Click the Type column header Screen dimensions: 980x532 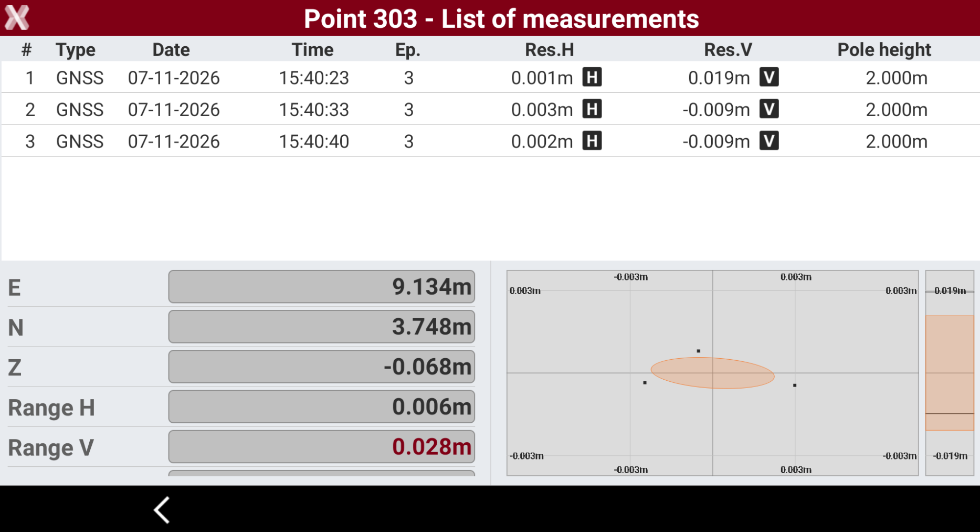[76, 50]
